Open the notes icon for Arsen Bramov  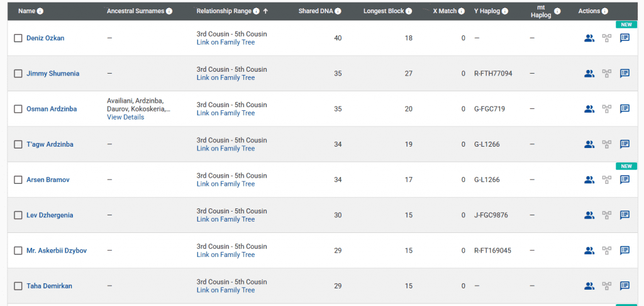625,179
